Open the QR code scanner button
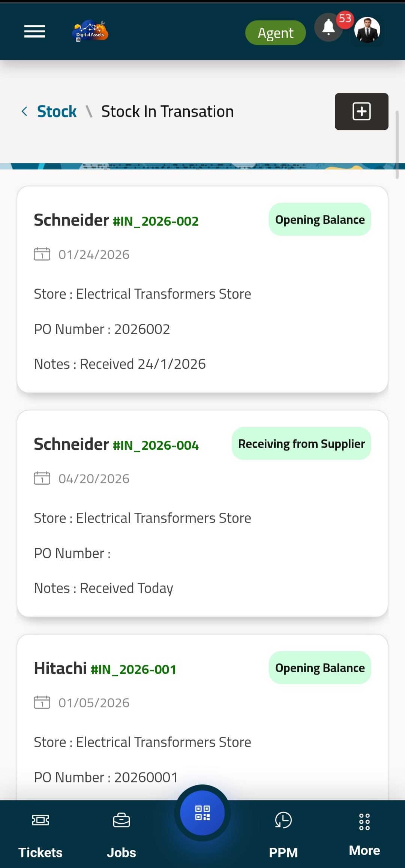 (x=202, y=813)
